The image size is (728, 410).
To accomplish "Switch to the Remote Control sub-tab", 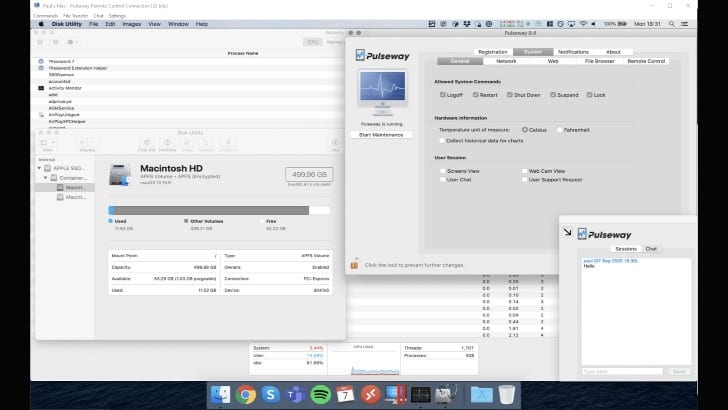I will [646, 61].
